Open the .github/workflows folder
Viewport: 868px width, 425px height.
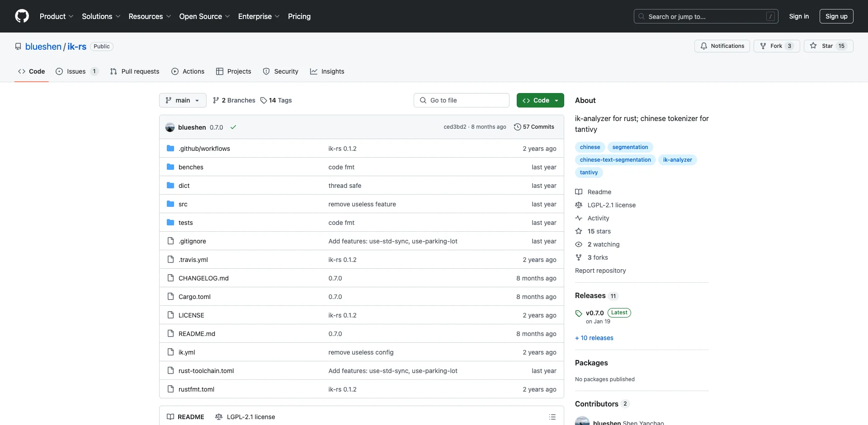point(204,149)
